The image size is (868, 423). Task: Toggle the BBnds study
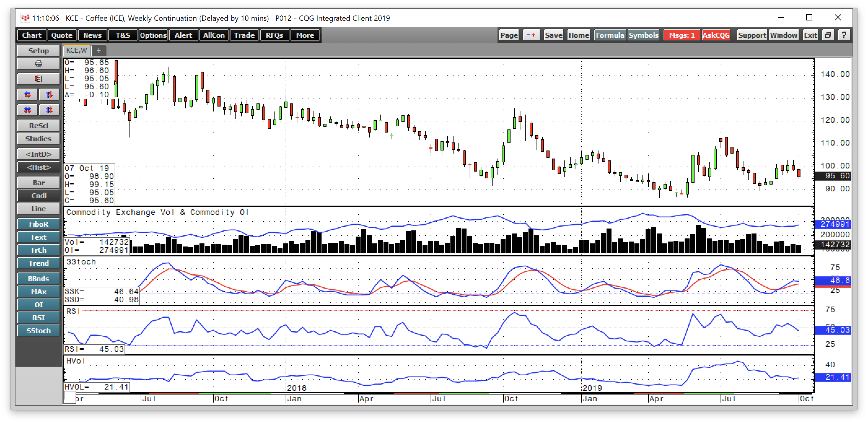coord(38,279)
